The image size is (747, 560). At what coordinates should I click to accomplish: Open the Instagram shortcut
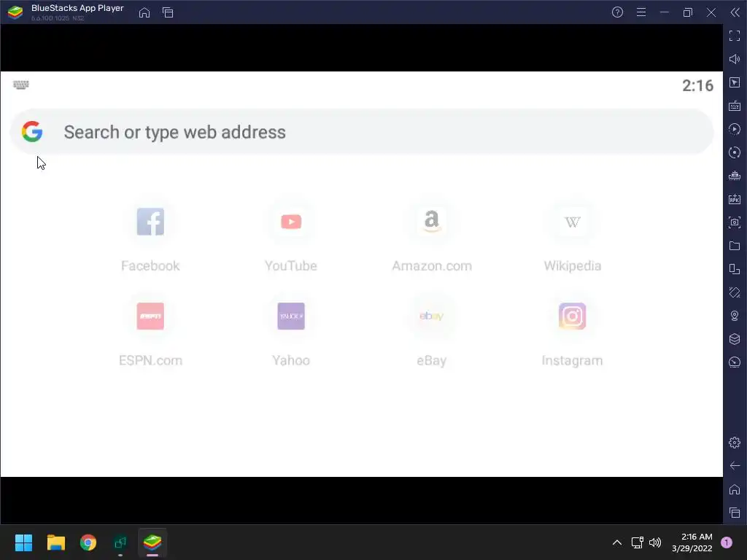click(x=572, y=316)
